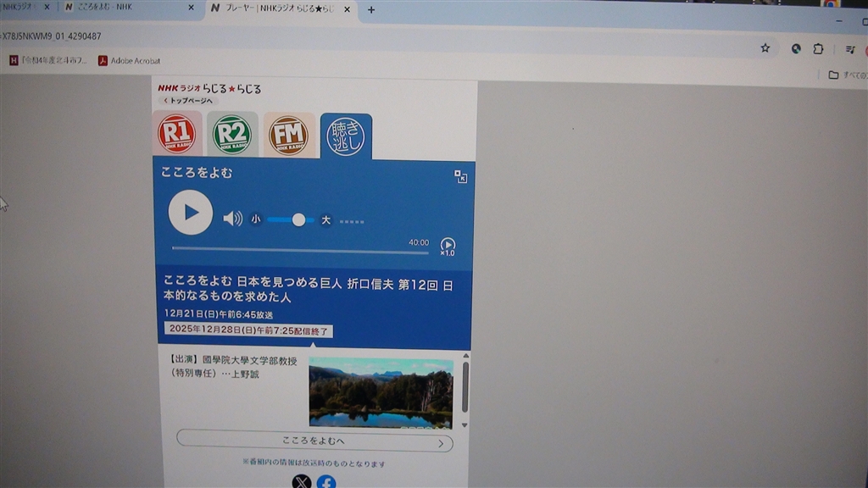
Task: Open the NHKラジオ らじる★らじる logo
Action: tap(209, 88)
